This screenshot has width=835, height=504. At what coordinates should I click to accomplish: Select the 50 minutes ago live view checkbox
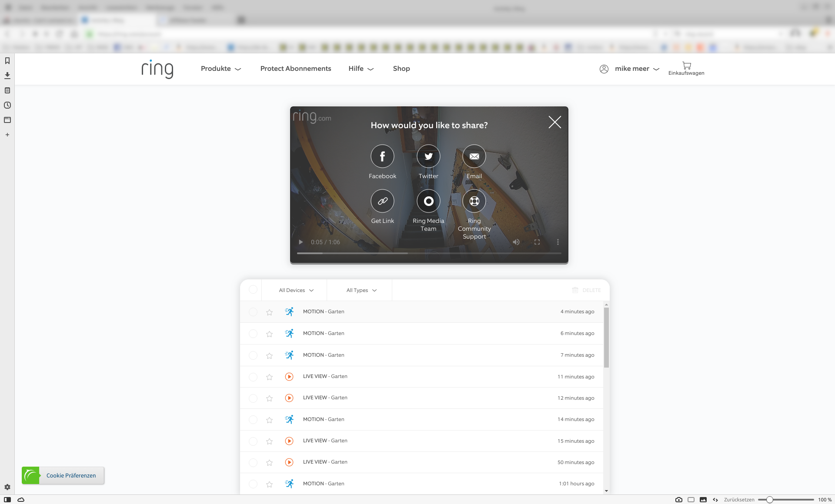[253, 462]
